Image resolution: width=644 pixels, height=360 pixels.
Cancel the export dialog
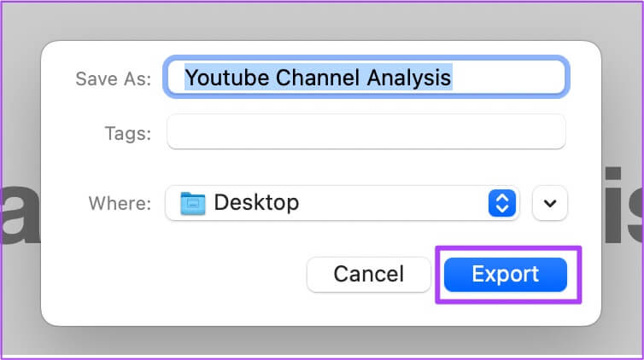click(x=368, y=275)
